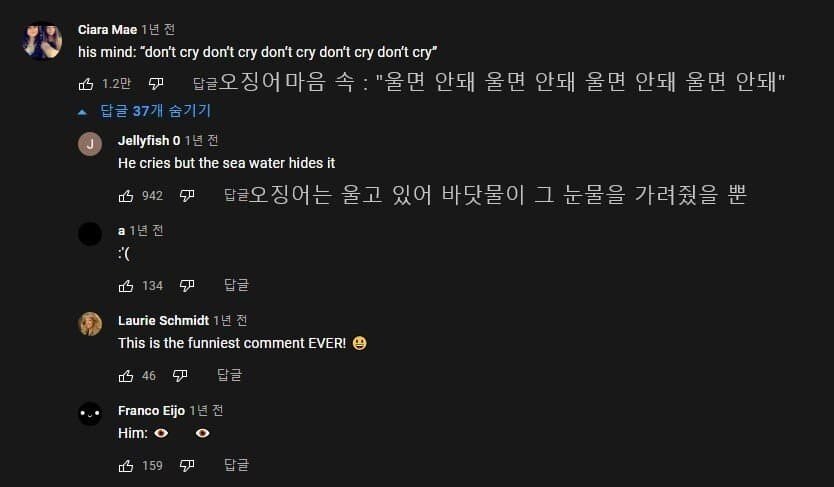Dislike Jellyfish 0's reply
834x487 pixels.
(186, 196)
